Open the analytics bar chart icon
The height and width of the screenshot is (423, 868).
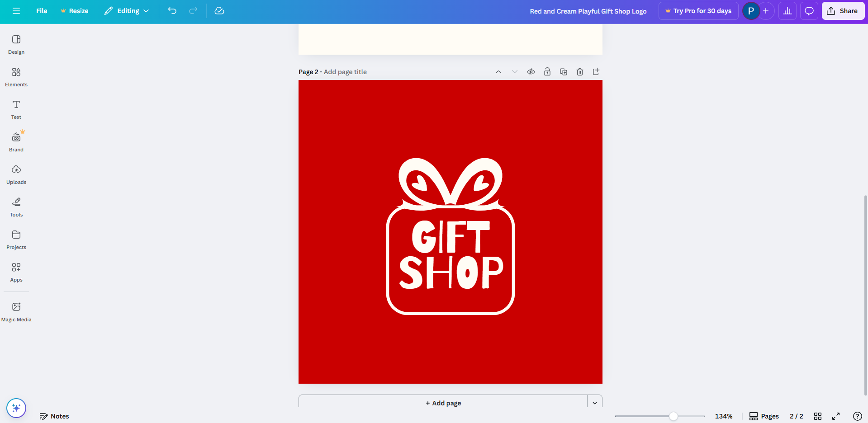(787, 11)
